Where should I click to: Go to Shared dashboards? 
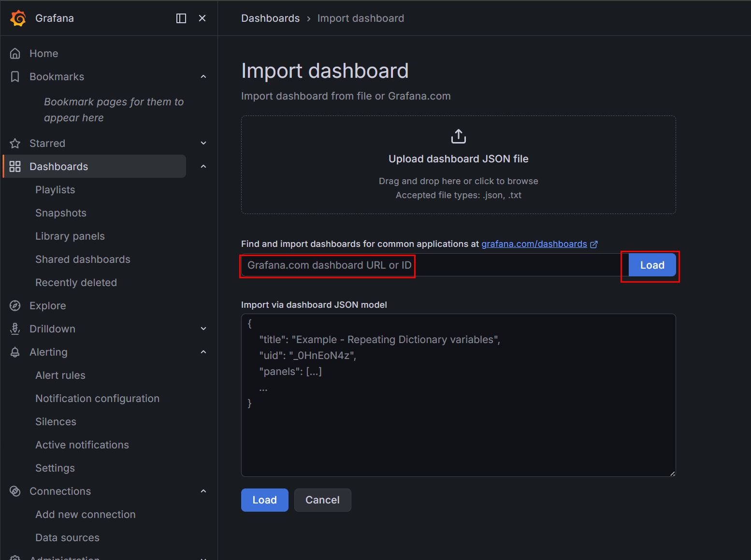point(83,259)
